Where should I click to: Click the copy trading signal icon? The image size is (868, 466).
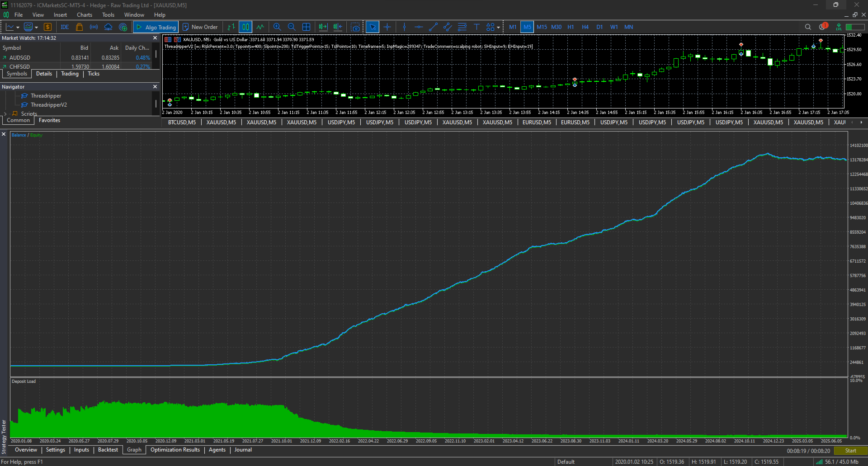pyautogui.click(x=123, y=27)
